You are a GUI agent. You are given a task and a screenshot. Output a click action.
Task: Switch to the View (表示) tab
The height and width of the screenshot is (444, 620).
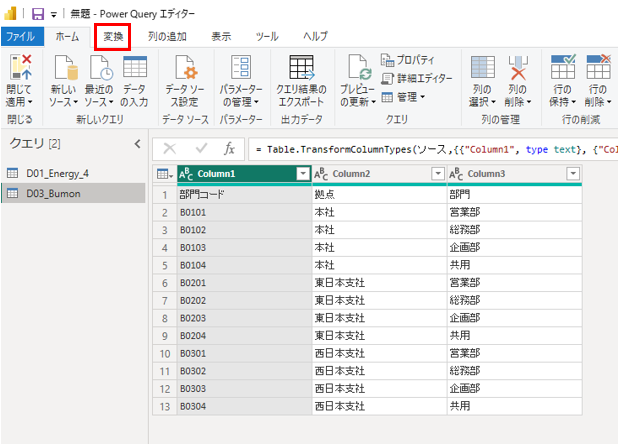pos(221,37)
